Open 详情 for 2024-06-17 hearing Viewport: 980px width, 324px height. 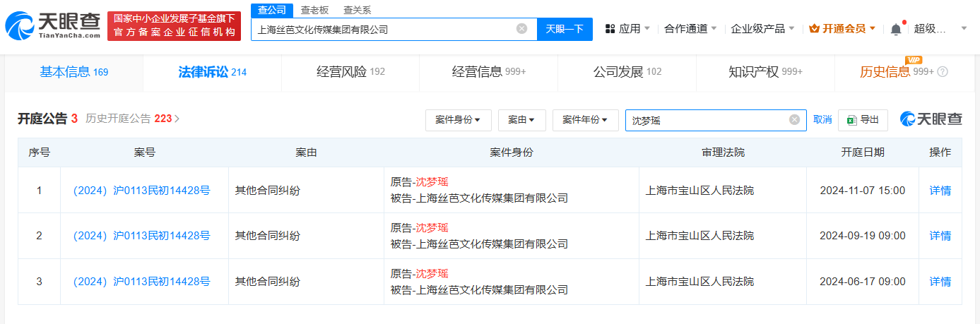coord(940,282)
